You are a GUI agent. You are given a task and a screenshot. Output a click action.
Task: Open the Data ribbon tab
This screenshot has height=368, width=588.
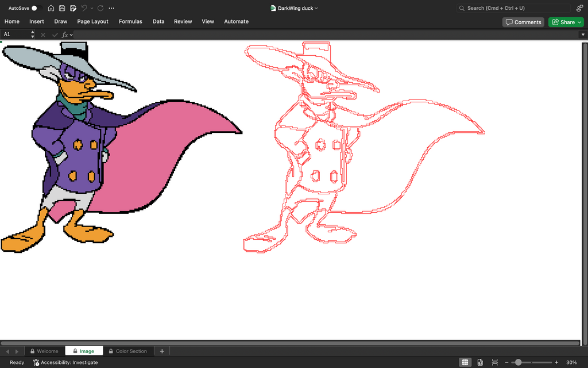click(x=158, y=21)
